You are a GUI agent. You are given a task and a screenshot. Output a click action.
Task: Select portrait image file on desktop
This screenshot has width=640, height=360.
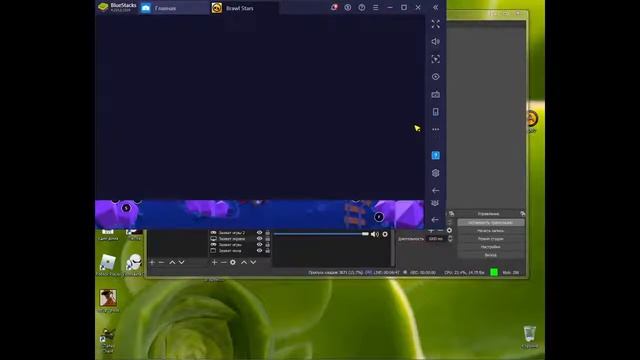[108, 301]
